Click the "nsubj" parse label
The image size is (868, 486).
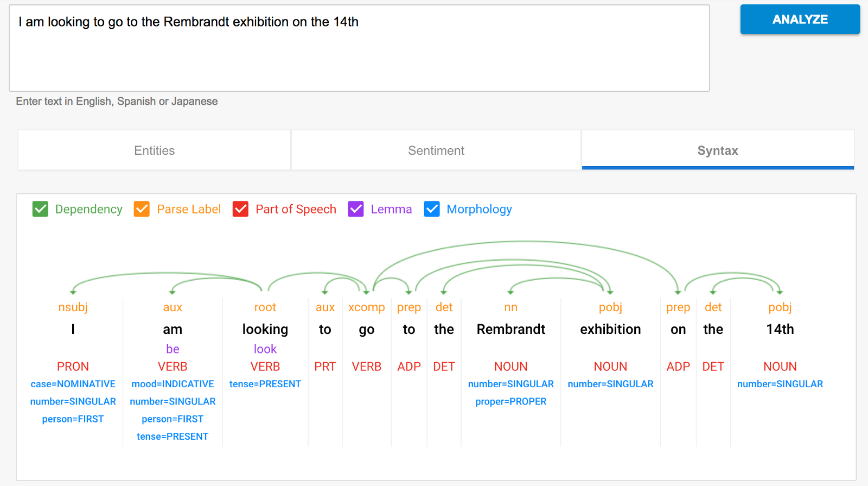[73, 307]
